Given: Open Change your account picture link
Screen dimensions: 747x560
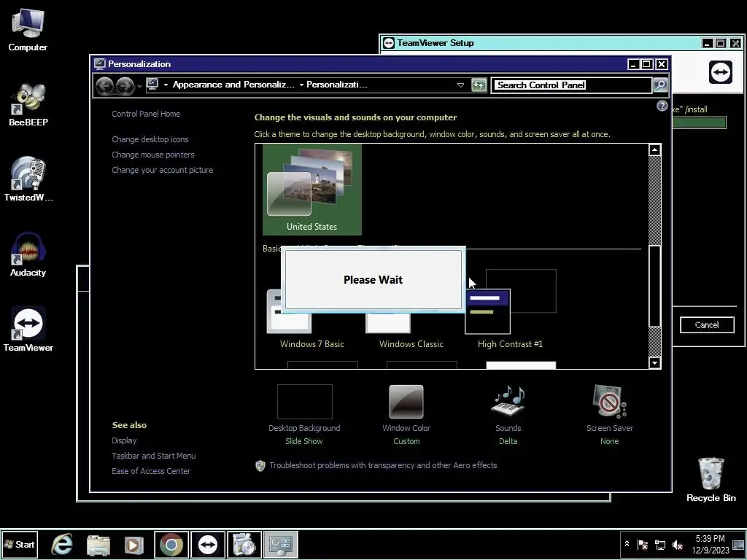Looking at the screenshot, I should pos(163,170).
